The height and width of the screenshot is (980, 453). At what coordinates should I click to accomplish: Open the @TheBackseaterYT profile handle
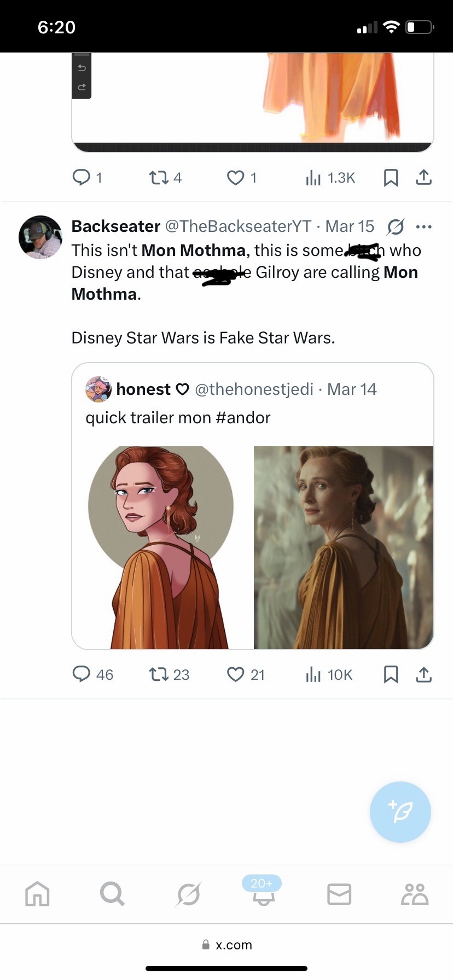pyautogui.click(x=238, y=226)
